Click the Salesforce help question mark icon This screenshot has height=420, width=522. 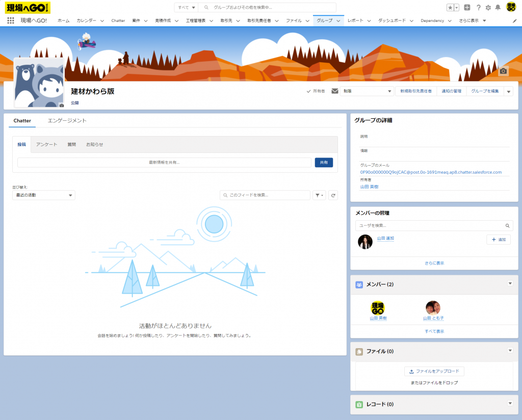pyautogui.click(x=478, y=7)
